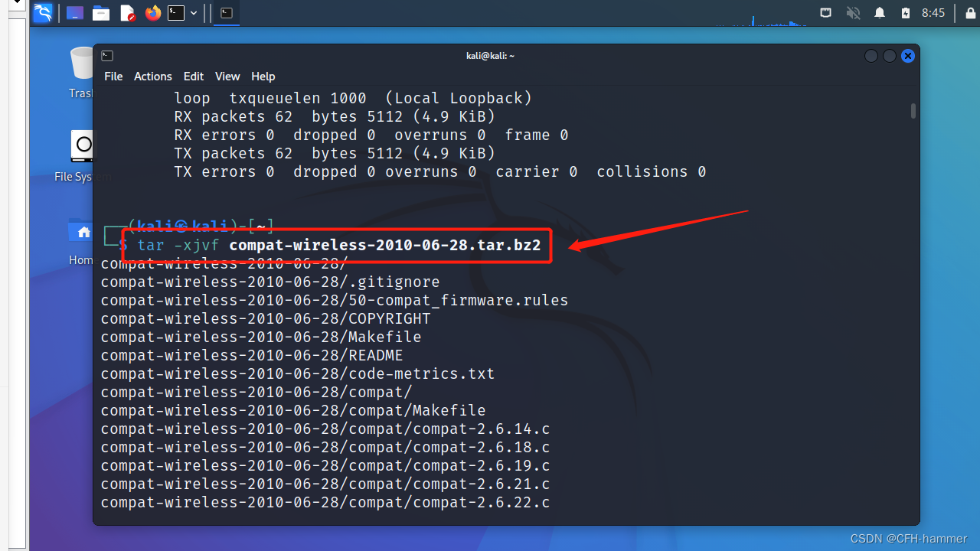Click the battery power manager icon
980x551 pixels.
(906, 13)
